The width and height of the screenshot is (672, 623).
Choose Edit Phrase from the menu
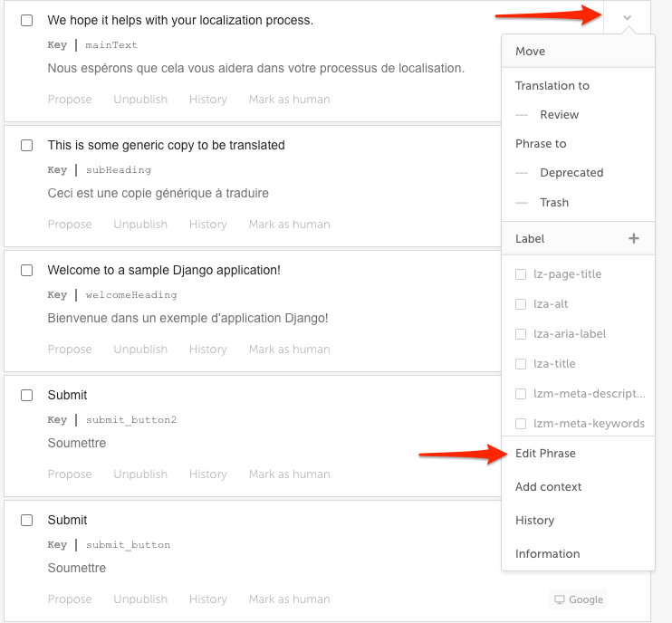tap(545, 454)
